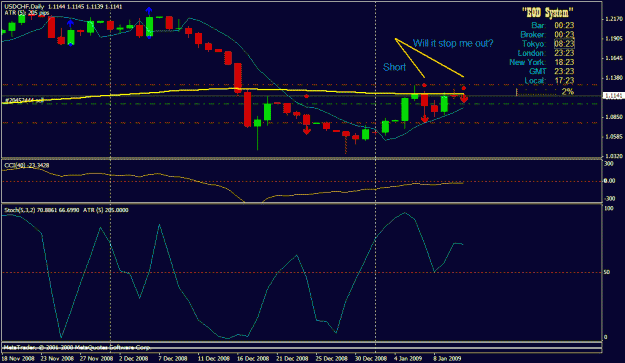Select the '8 Jan 2009' date label
Image resolution: width=625 pixels, height=363 pixels.
coord(447,358)
